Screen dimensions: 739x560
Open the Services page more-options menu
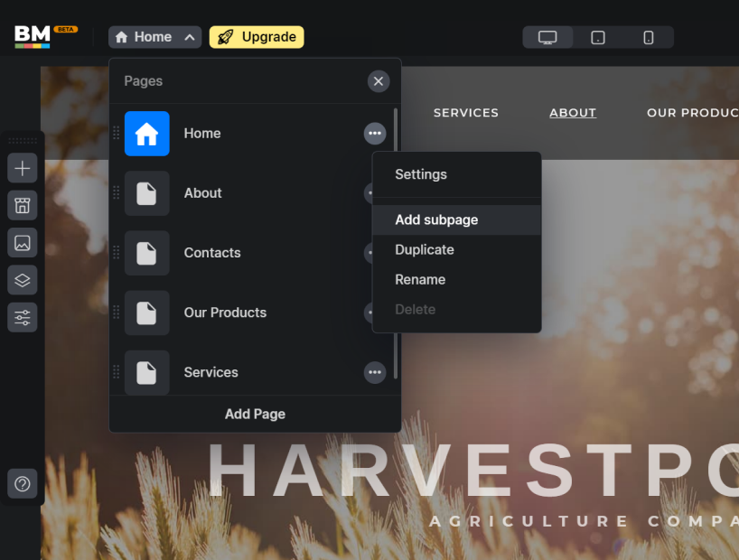(x=375, y=372)
